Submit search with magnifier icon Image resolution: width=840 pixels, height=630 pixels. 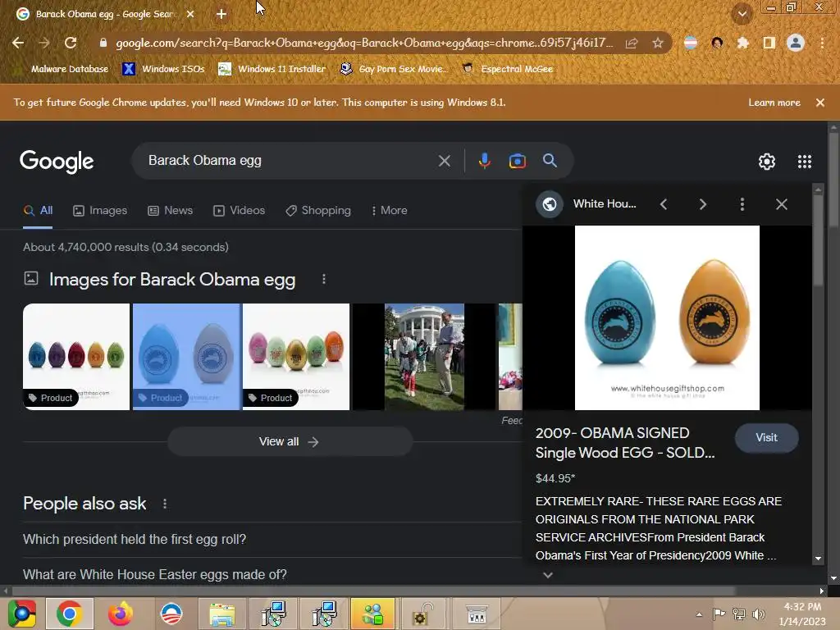[550, 160]
